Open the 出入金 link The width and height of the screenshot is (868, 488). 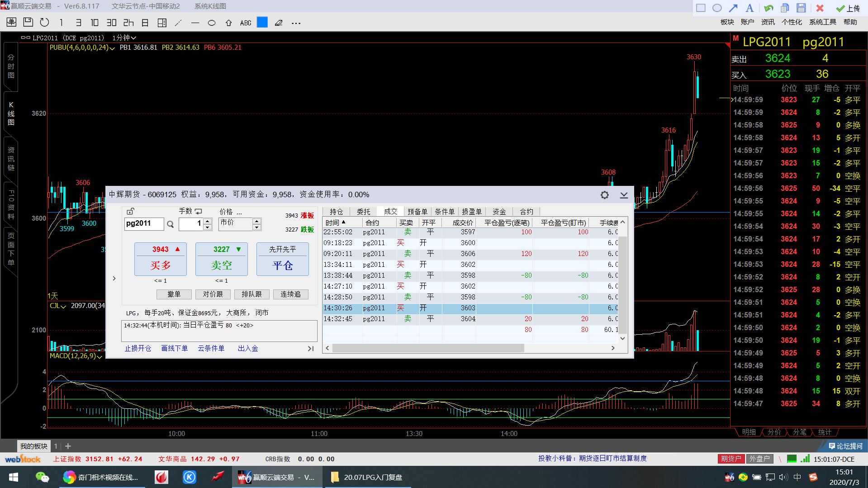click(248, 349)
